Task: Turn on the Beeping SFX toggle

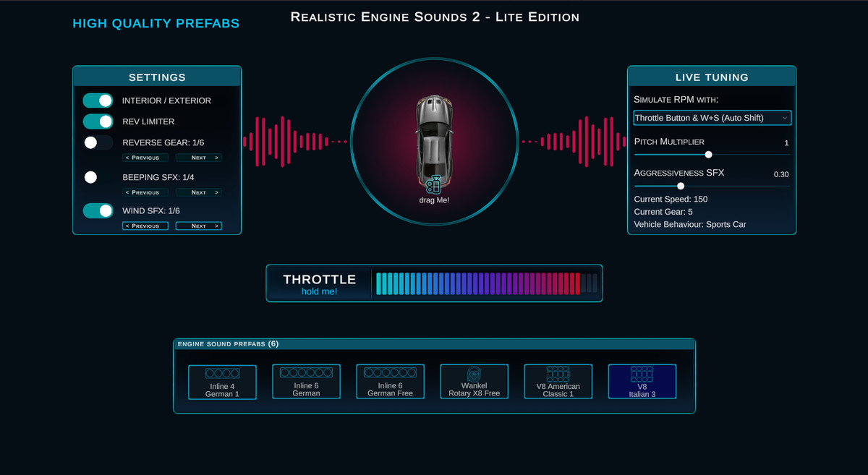Action: click(98, 177)
